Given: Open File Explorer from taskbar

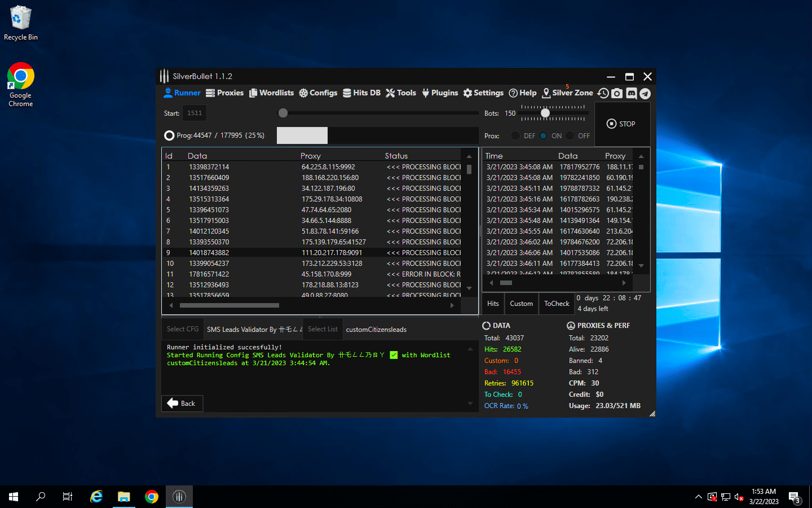Looking at the screenshot, I should (x=123, y=497).
